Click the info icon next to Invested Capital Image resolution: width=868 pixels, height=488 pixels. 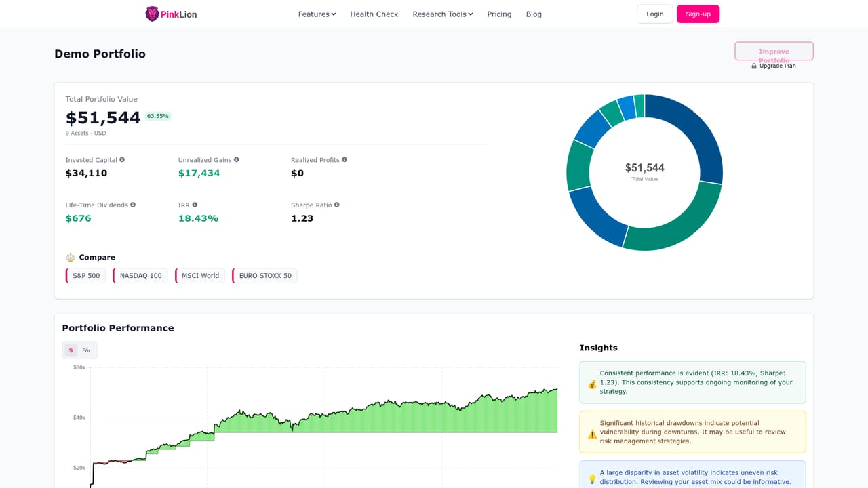[122, 160]
